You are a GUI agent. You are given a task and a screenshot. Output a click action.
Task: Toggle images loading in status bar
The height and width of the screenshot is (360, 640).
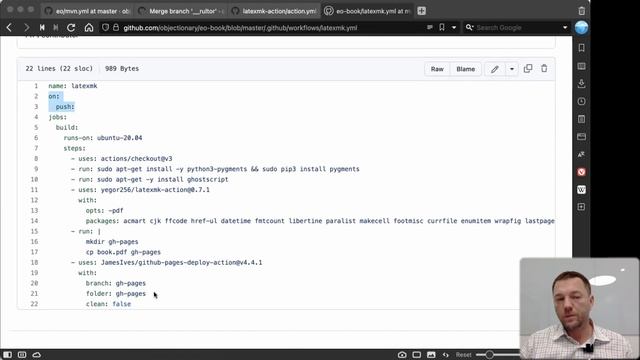coord(431,355)
